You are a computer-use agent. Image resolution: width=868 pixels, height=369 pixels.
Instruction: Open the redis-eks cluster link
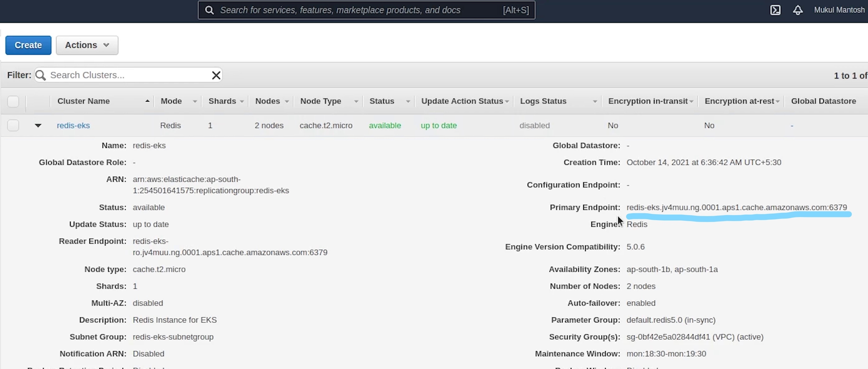click(x=73, y=125)
